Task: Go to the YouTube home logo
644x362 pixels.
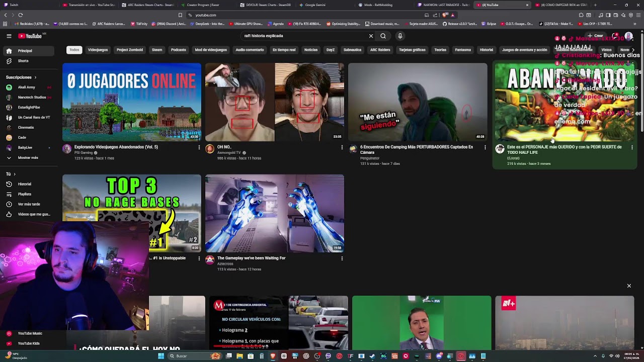Action: coord(30,36)
